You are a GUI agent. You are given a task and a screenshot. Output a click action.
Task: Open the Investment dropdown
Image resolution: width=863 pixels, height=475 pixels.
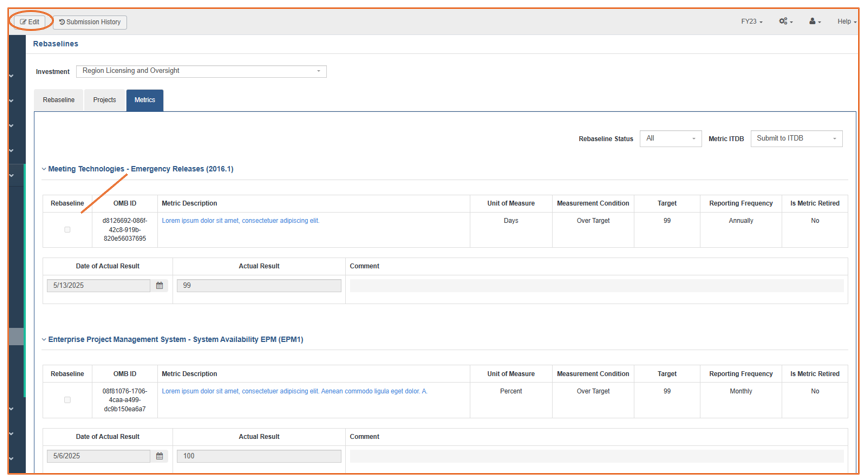pyautogui.click(x=201, y=71)
